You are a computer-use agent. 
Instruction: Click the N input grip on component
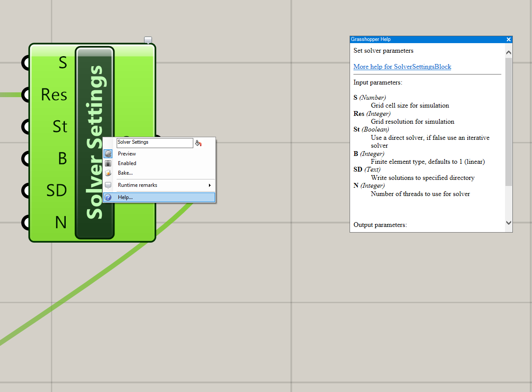point(26,223)
